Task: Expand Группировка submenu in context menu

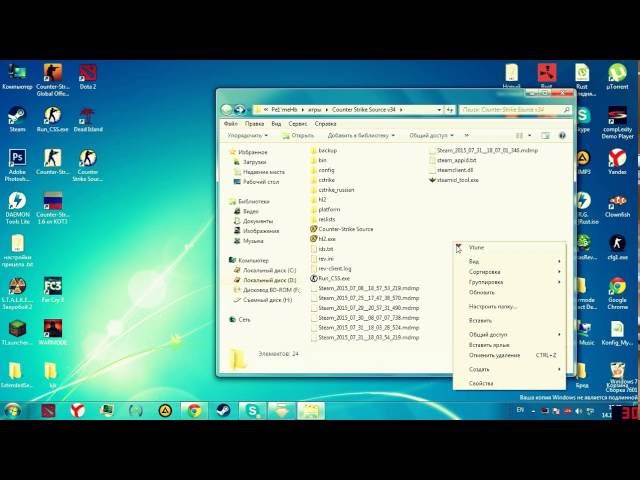Action: pos(509,282)
